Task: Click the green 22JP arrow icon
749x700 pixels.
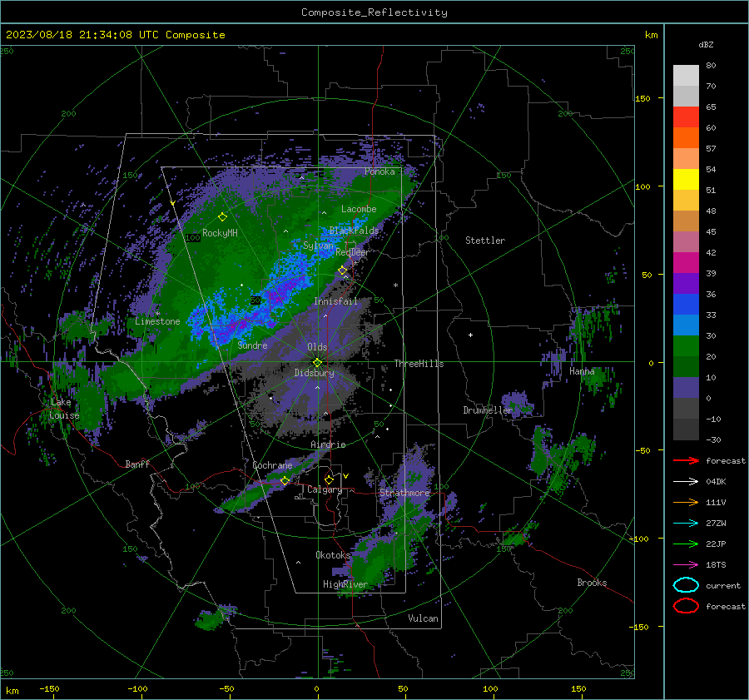Action: (686, 544)
